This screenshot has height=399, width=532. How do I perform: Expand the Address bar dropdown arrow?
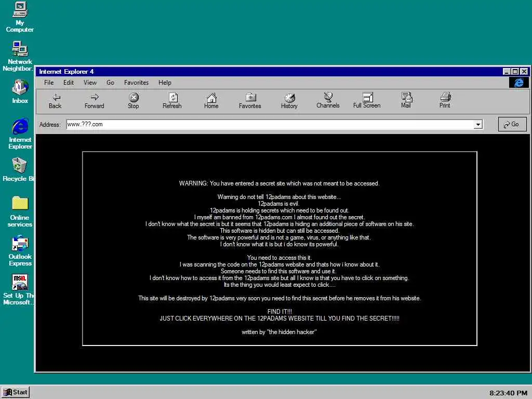pos(478,125)
